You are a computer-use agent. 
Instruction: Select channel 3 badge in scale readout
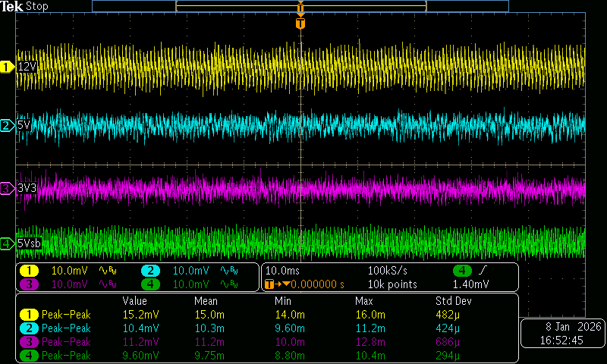click(x=29, y=284)
